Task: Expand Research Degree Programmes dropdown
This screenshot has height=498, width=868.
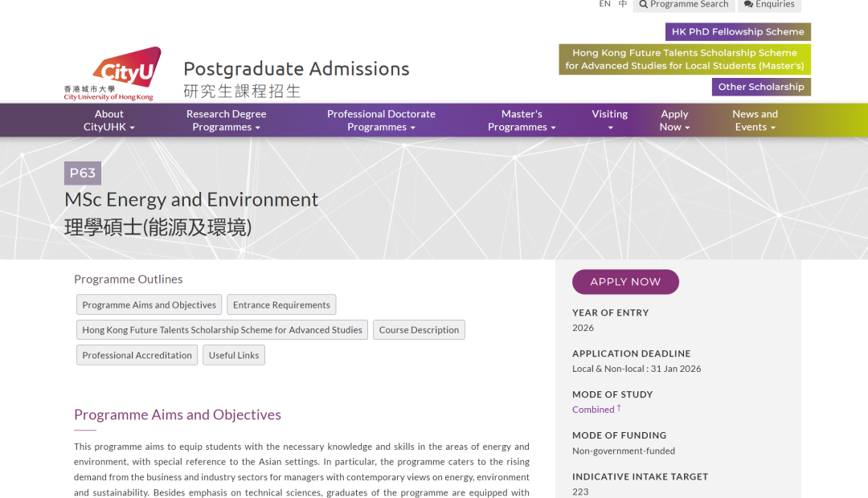Action: (226, 120)
